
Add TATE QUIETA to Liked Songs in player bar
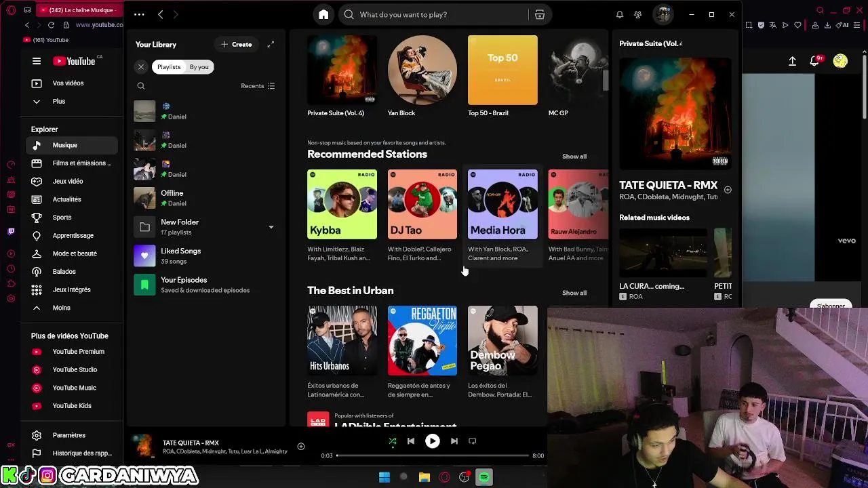click(x=301, y=446)
